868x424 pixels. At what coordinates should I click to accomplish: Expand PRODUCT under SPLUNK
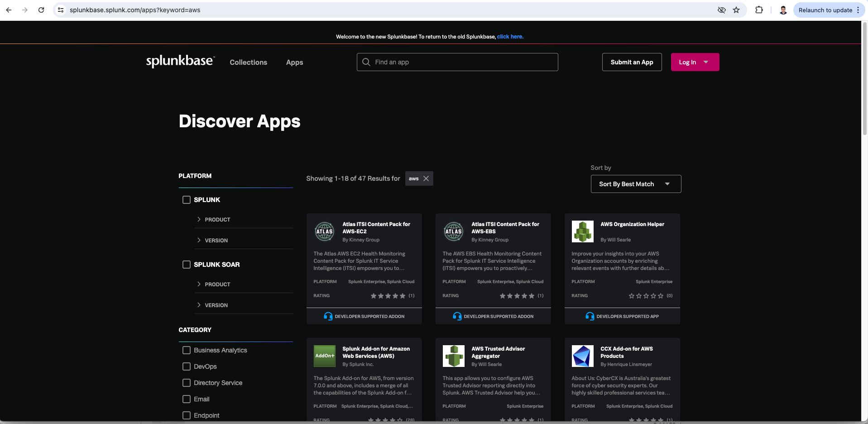[x=244, y=219]
